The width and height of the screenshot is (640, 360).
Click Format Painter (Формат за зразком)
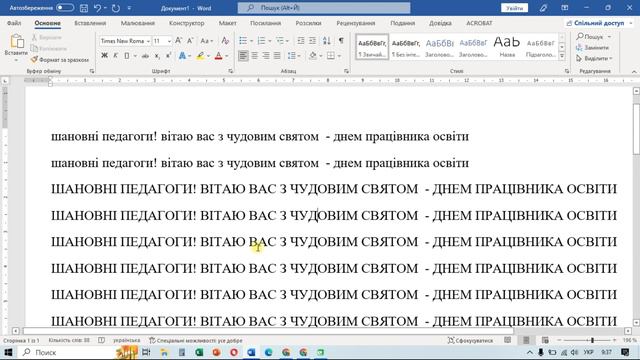click(x=60, y=60)
